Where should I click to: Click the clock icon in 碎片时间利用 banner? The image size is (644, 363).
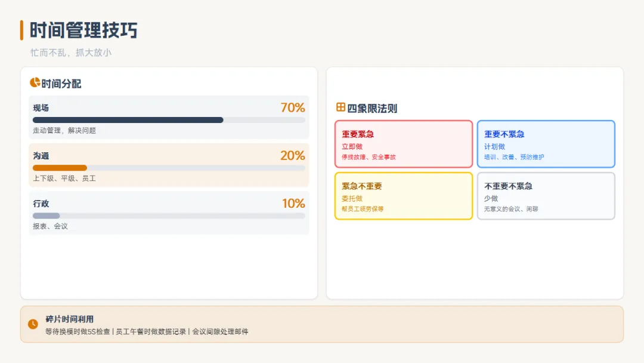(x=33, y=324)
